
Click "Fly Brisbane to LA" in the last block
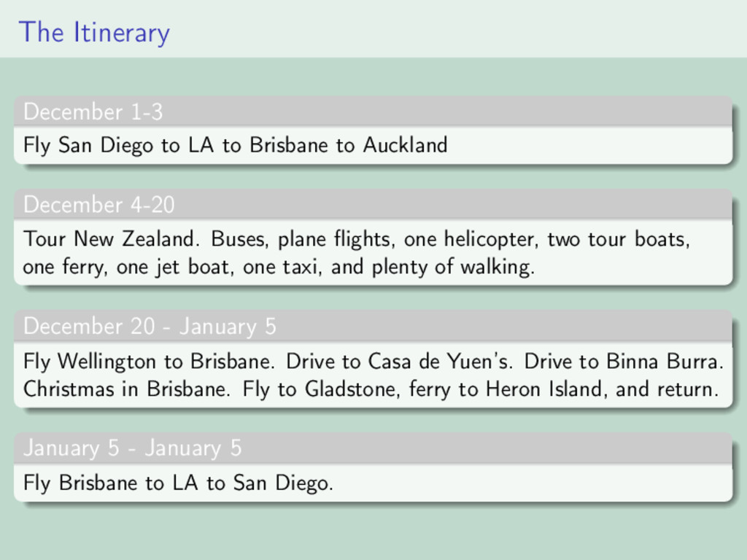[x=110, y=483]
